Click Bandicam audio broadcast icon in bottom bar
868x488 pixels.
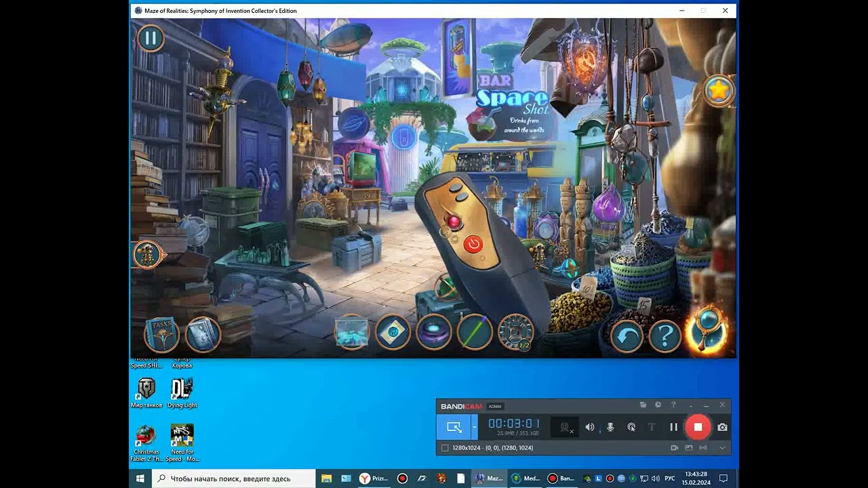[x=703, y=448]
